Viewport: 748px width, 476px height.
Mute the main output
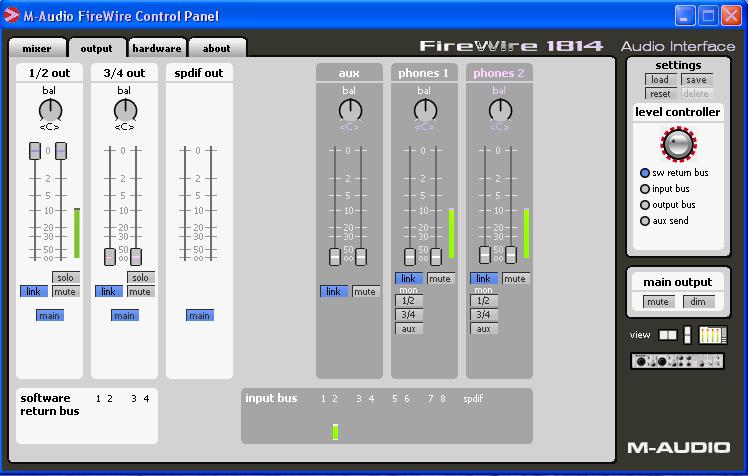tap(658, 301)
